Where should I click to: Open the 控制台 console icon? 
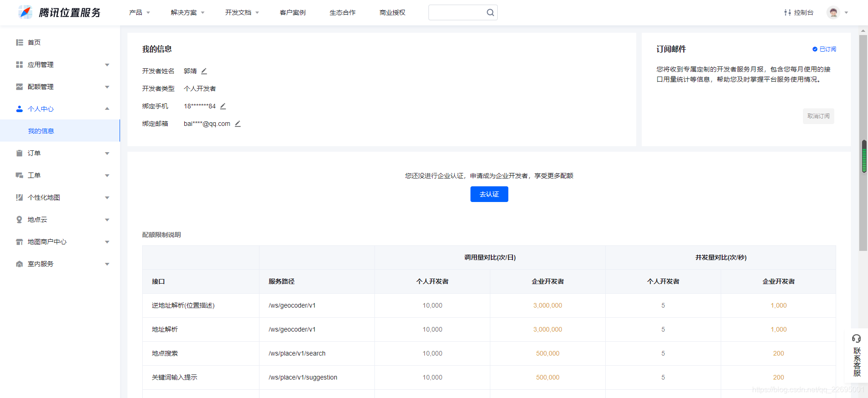[x=788, y=12]
